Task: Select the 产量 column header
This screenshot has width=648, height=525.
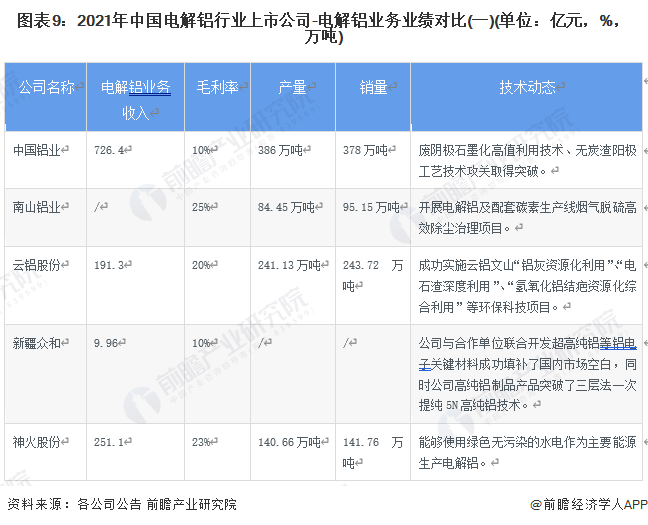Action: 292,88
